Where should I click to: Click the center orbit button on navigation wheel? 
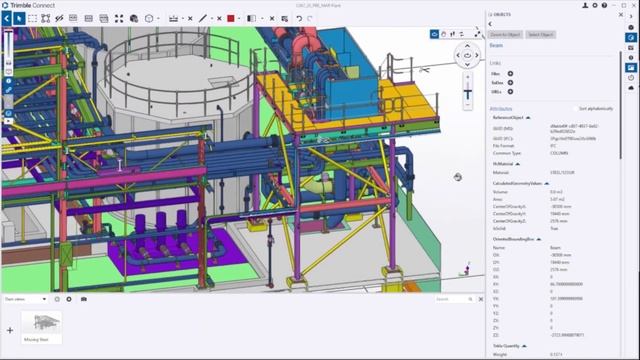tap(467, 55)
